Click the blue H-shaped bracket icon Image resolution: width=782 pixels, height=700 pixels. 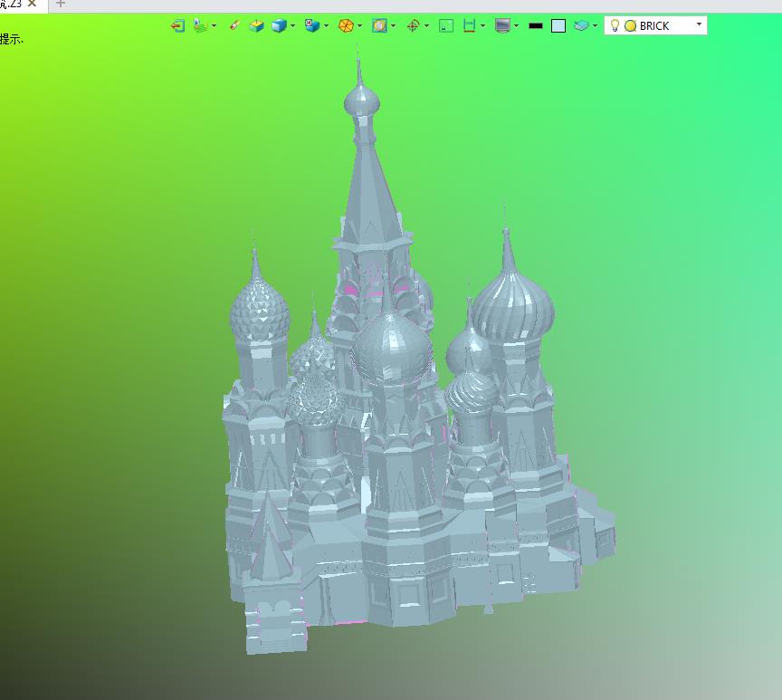(x=469, y=25)
